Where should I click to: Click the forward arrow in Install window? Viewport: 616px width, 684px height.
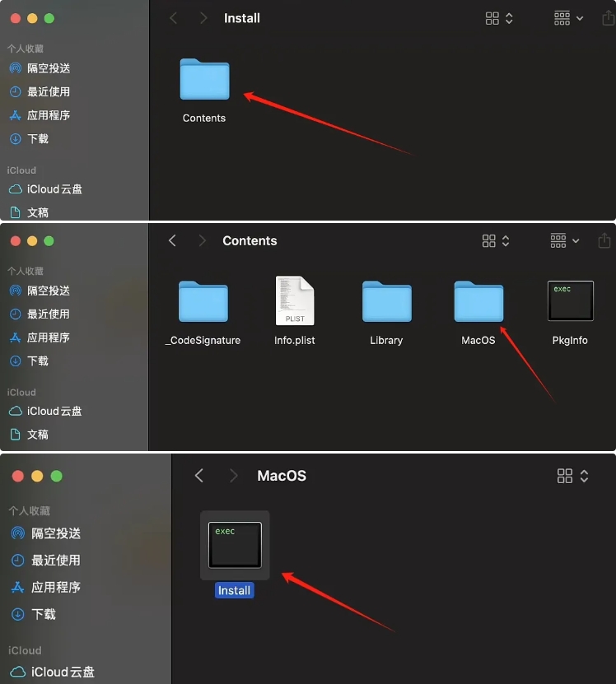(203, 18)
